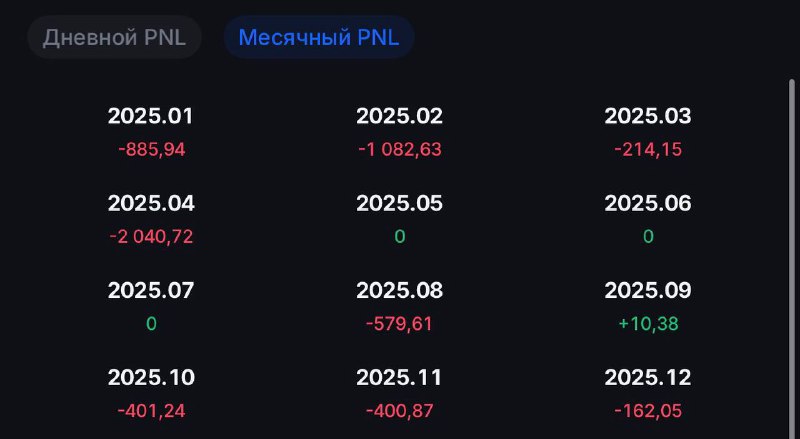Screen dimensions: 800x439
Task: Click the -1 082,63 February loss
Action: point(399,150)
